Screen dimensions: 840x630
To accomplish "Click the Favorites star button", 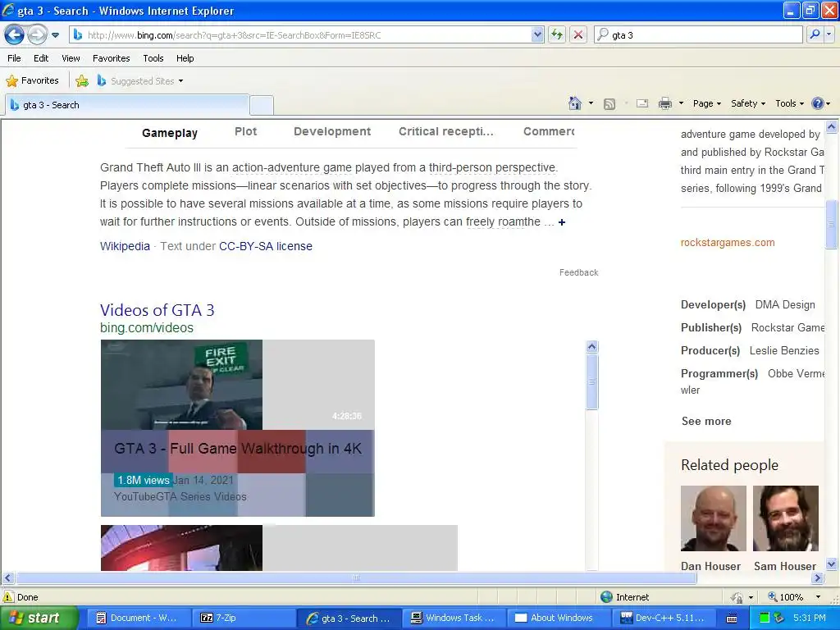I will (32, 81).
